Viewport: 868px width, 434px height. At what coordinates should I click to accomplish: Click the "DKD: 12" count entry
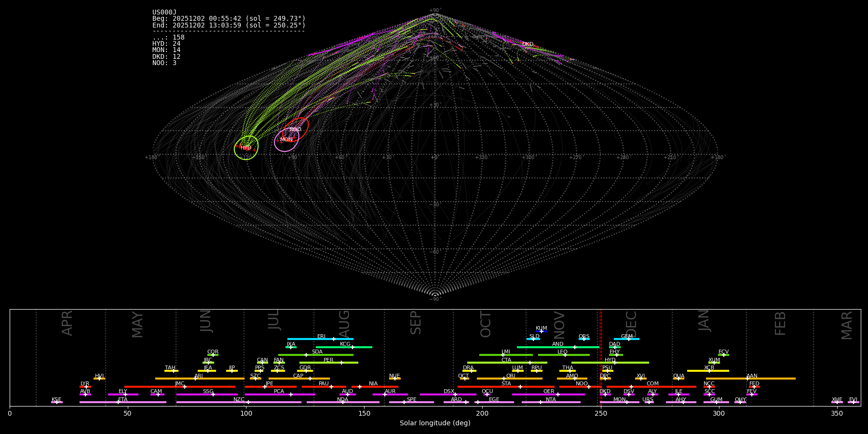point(166,57)
